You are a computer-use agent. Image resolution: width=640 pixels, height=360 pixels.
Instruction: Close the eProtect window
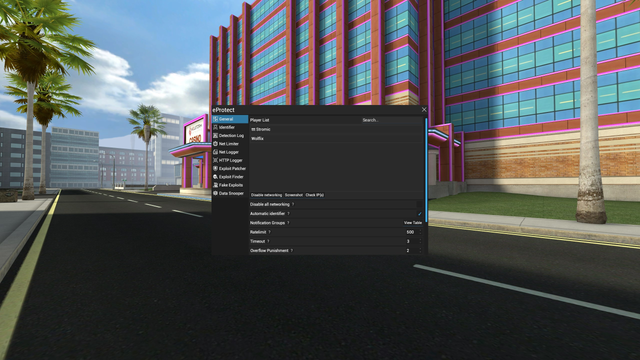[424, 110]
